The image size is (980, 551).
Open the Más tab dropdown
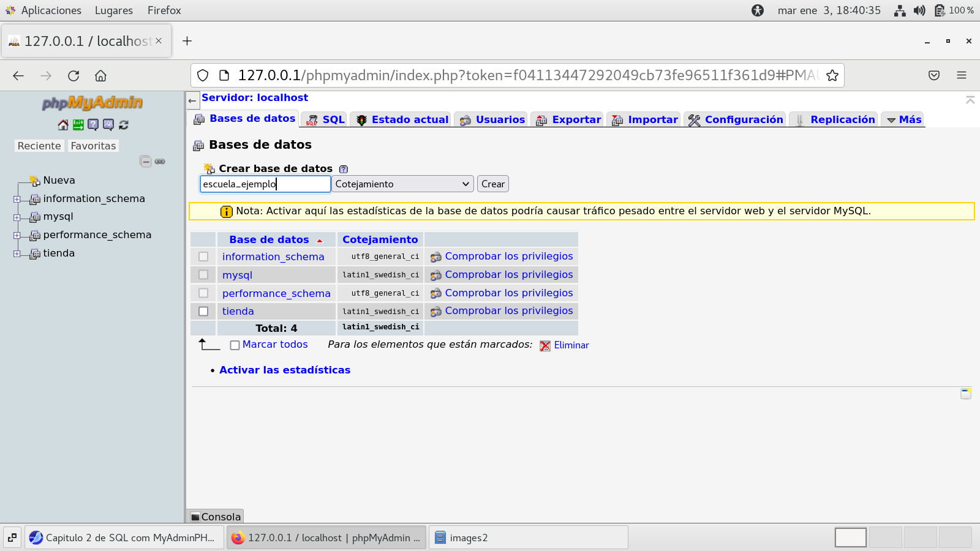pos(903,120)
